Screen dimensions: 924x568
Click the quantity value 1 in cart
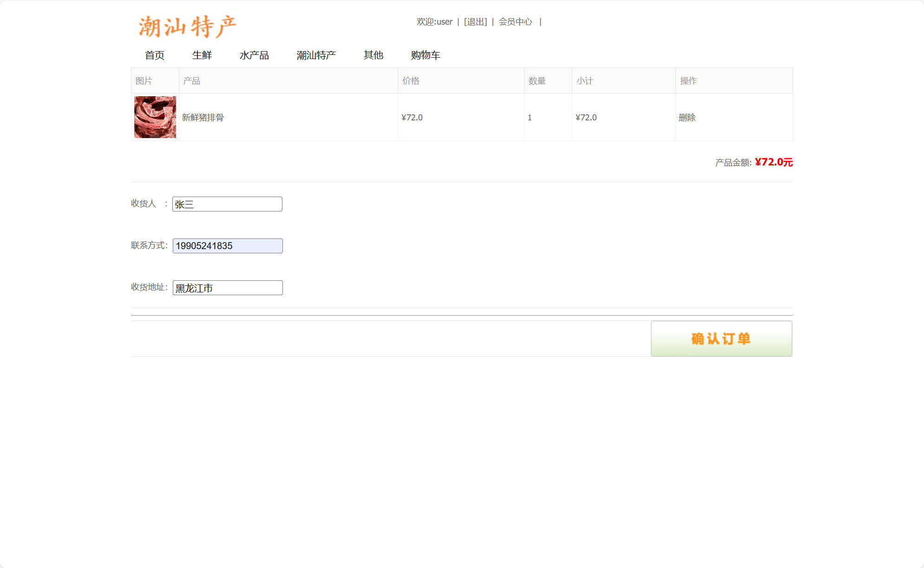tap(530, 117)
